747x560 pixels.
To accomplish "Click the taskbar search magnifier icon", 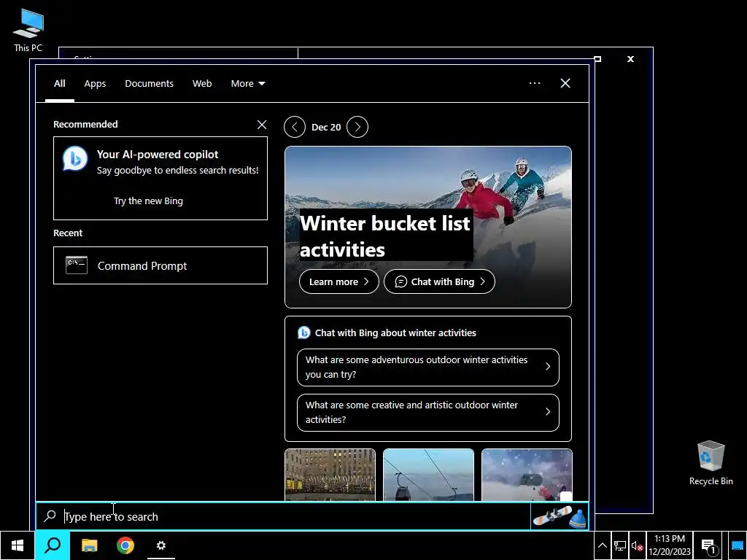I will [x=53, y=545].
